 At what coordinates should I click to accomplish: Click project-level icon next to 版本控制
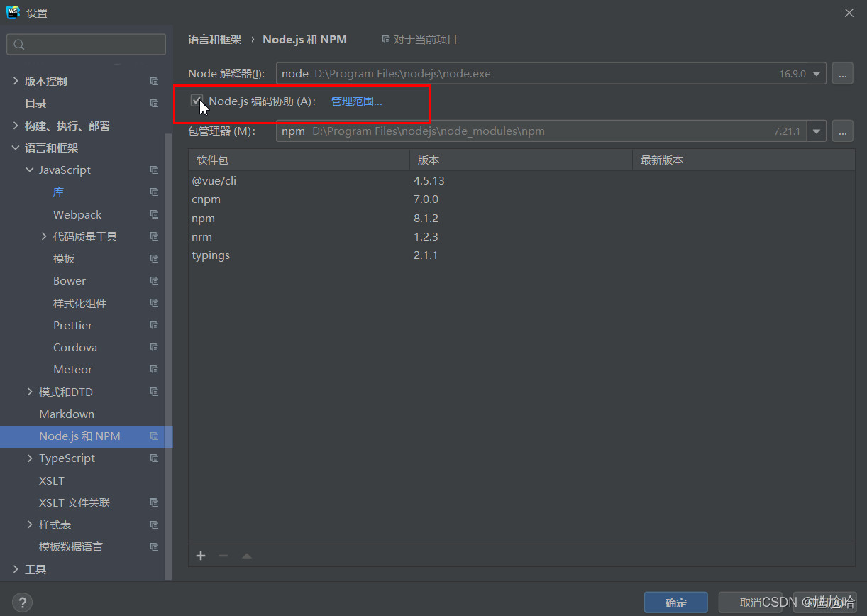pyautogui.click(x=154, y=82)
